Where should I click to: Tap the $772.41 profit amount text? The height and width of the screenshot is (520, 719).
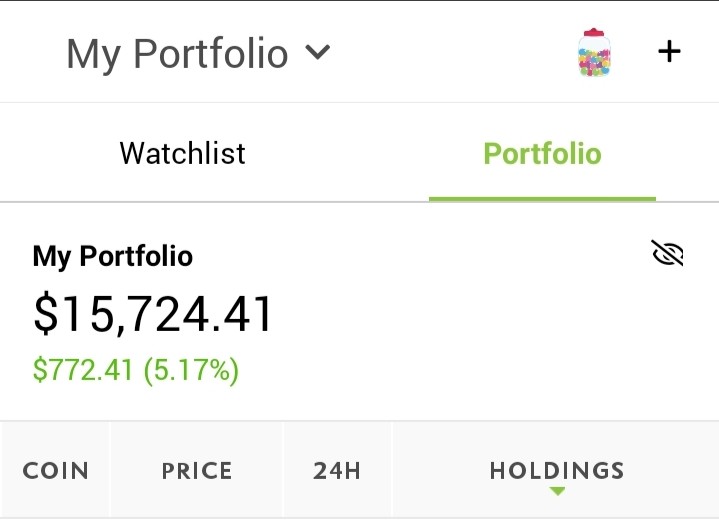(83, 370)
